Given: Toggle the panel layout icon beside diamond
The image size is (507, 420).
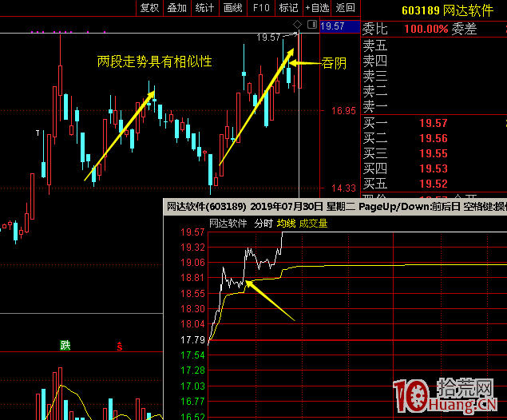Looking at the screenshot, I should [x=312, y=24].
